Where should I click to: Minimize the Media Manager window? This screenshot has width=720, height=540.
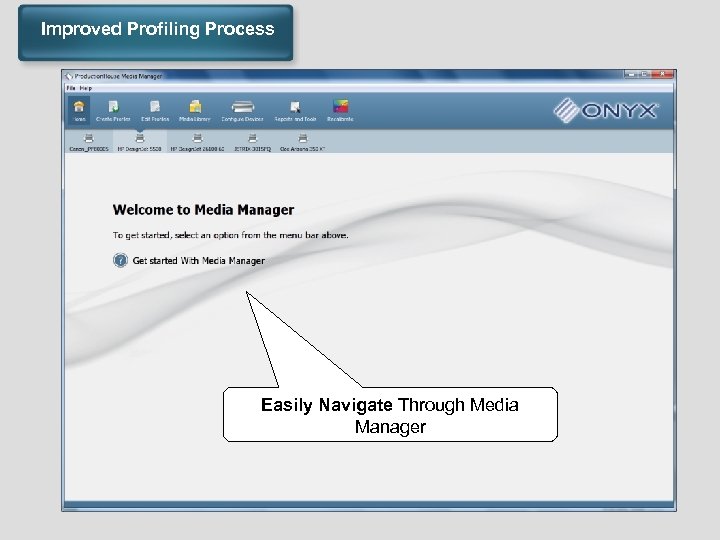click(x=631, y=74)
